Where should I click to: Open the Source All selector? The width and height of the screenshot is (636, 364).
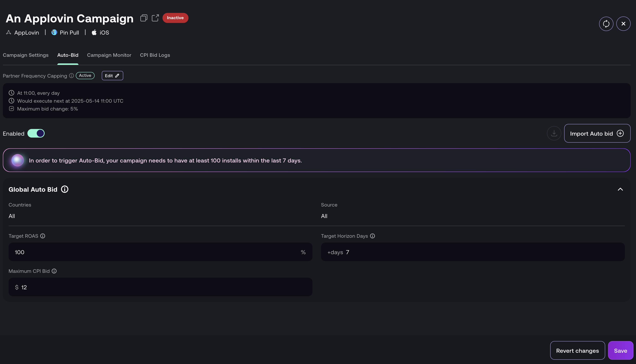(x=324, y=216)
